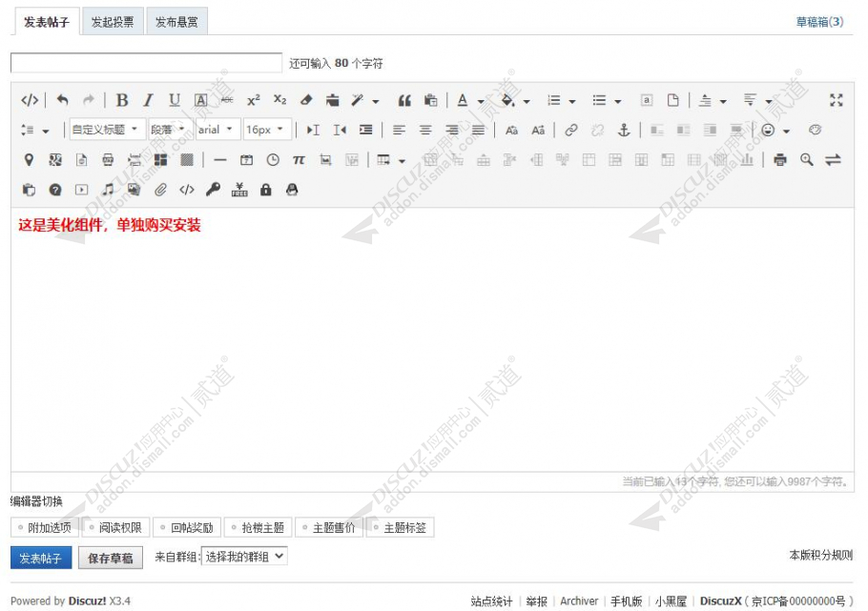
Task: Open the arial font family dropdown
Action: point(218,130)
